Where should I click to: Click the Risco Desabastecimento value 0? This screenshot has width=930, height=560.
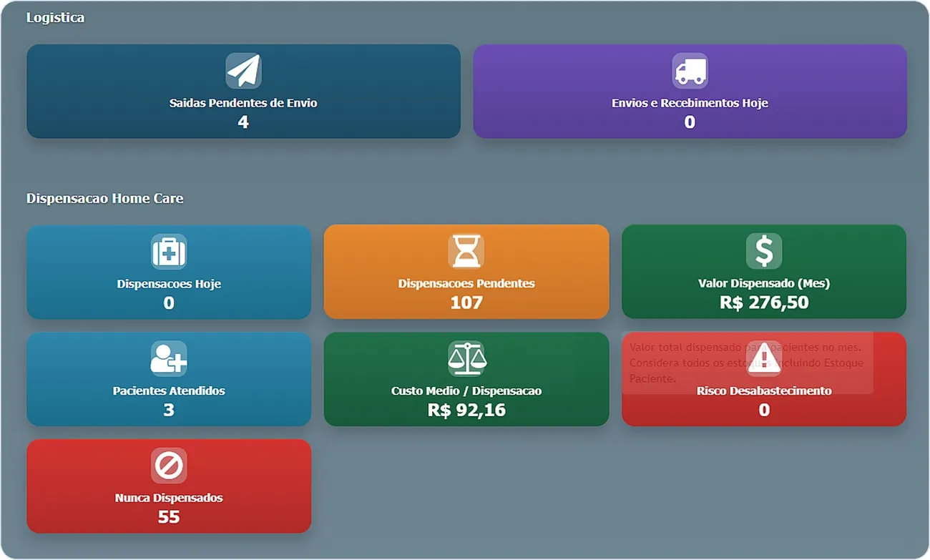(764, 410)
